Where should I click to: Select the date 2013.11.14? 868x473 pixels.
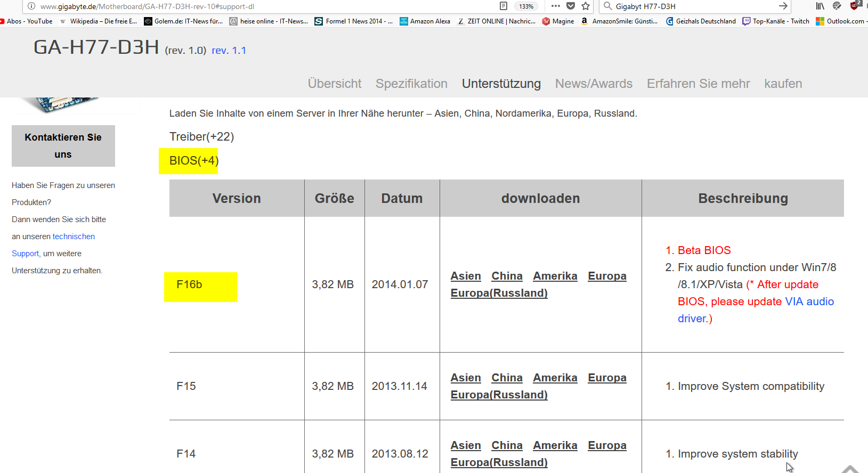400,386
